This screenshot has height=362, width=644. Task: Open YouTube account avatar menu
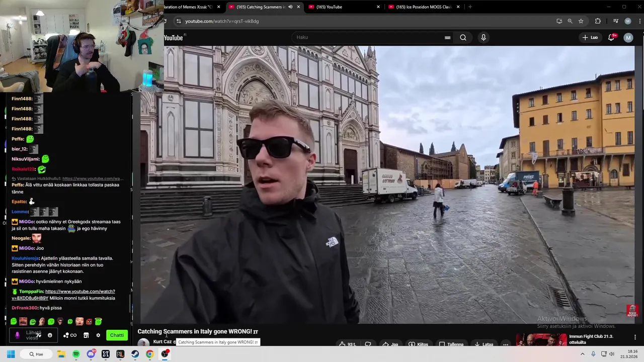628,37
